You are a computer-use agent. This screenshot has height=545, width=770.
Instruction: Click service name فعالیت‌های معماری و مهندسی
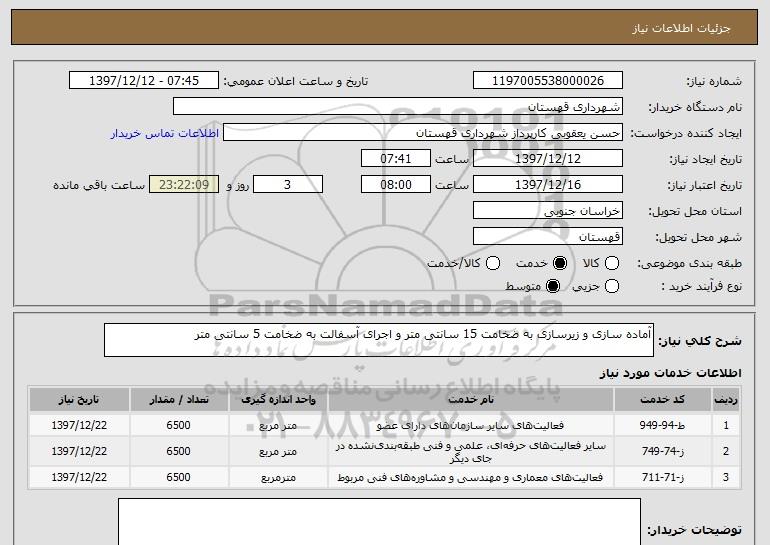coord(470,477)
